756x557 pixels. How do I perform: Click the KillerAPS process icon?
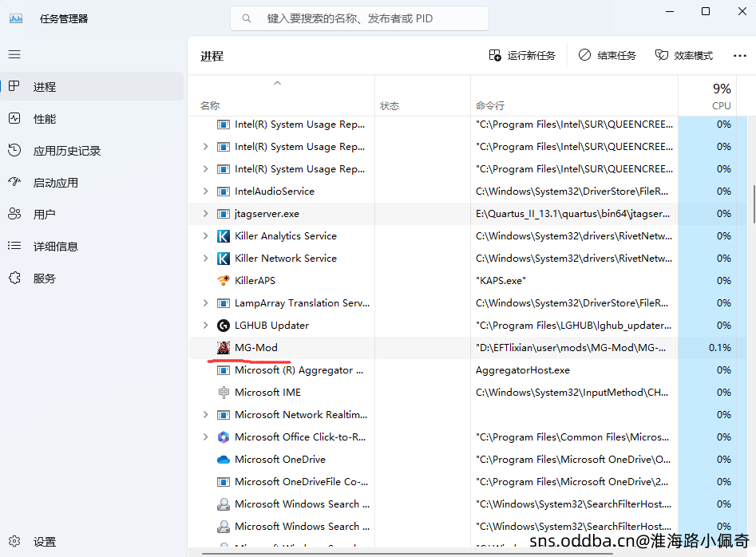click(x=224, y=281)
